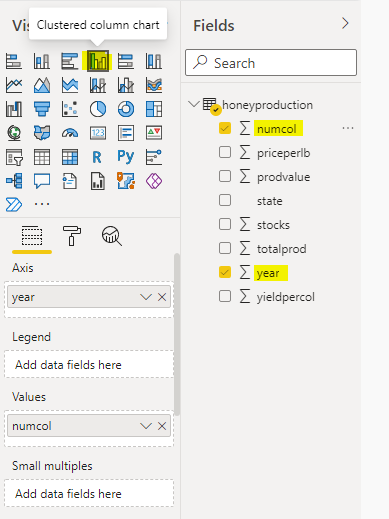The height and width of the screenshot is (519, 389).
Task: Uncheck the numcol field checkbox
Action: pyautogui.click(x=225, y=128)
